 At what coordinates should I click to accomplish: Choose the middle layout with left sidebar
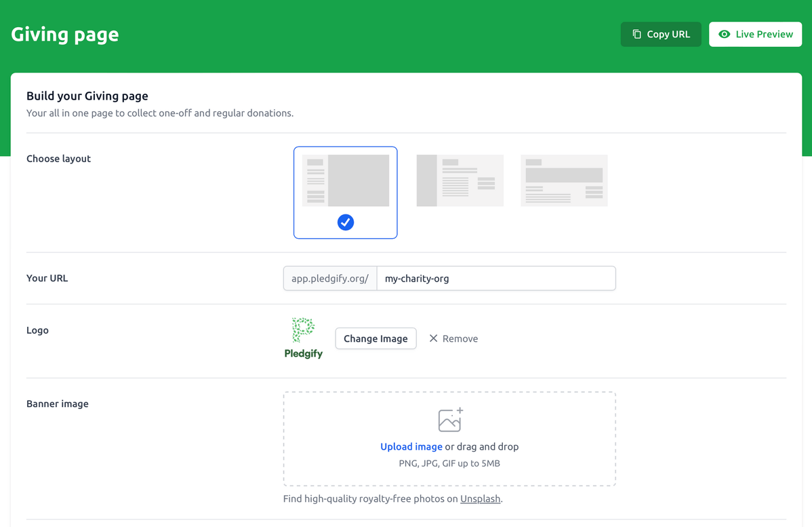460,180
